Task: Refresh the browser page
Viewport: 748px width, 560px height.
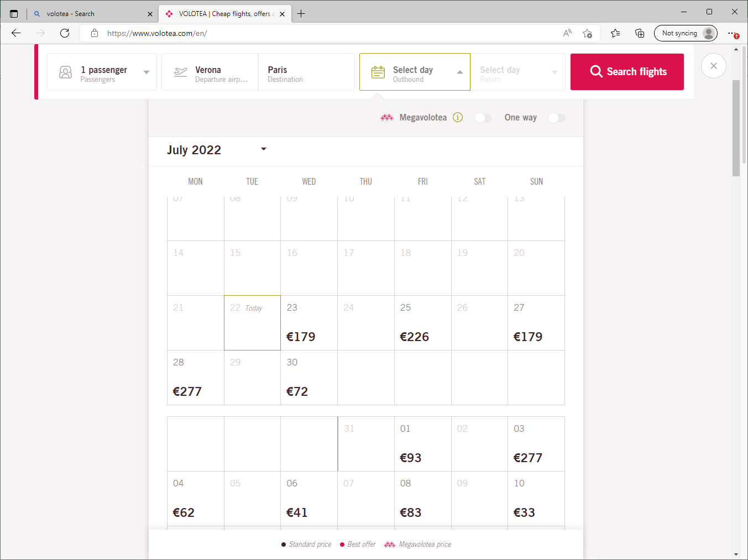Action: [65, 33]
